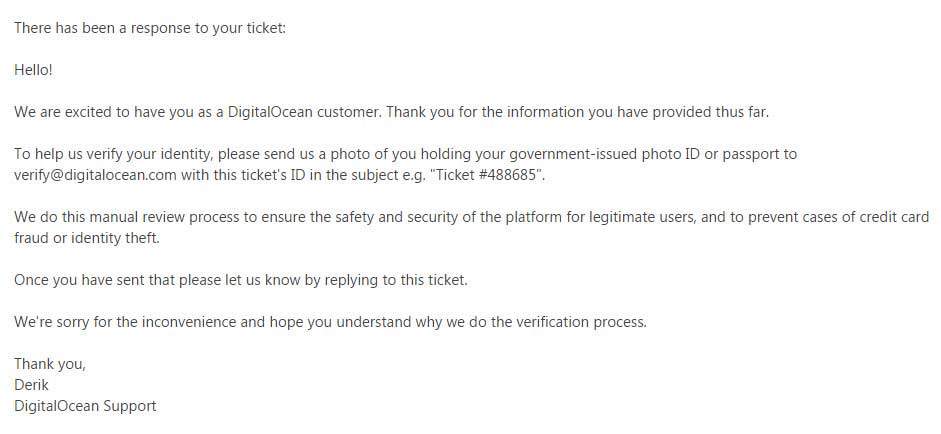Click the "Thank you," closing line
941x434 pixels.
50,364
